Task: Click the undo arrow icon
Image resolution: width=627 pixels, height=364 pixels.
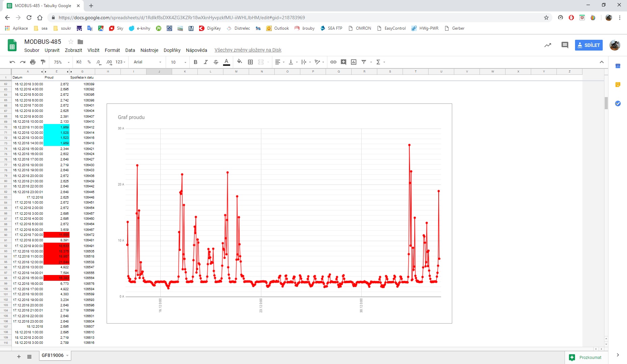Action: pyautogui.click(x=12, y=62)
